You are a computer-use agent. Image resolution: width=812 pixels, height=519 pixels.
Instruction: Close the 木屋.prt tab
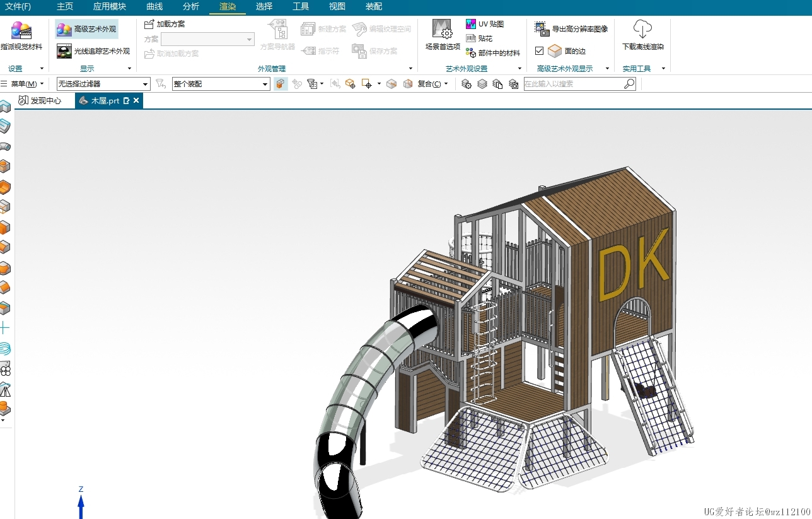click(136, 100)
